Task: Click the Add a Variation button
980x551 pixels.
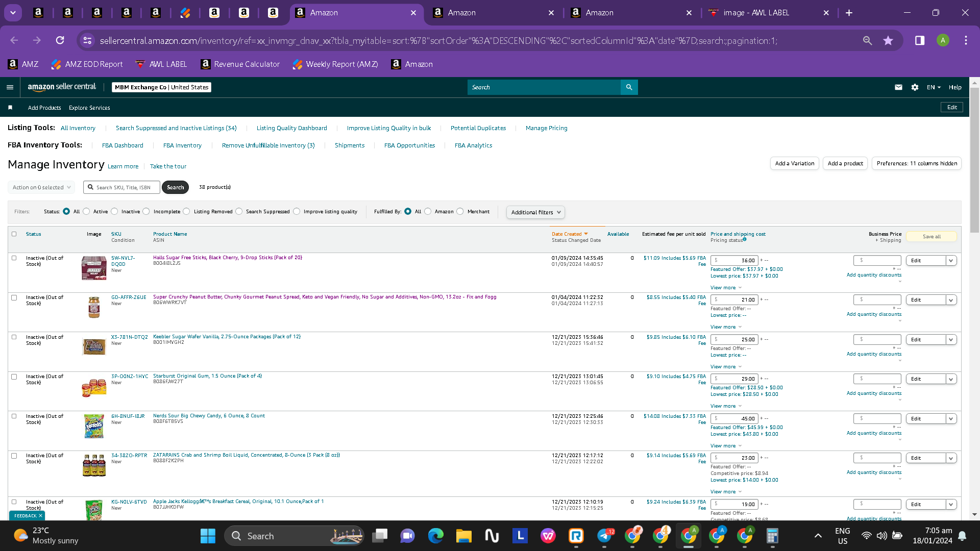Action: [x=795, y=163]
